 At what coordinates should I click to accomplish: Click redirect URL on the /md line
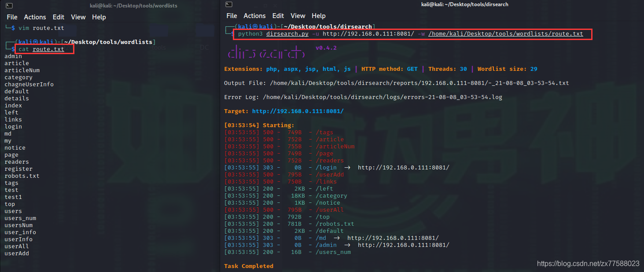point(393,238)
